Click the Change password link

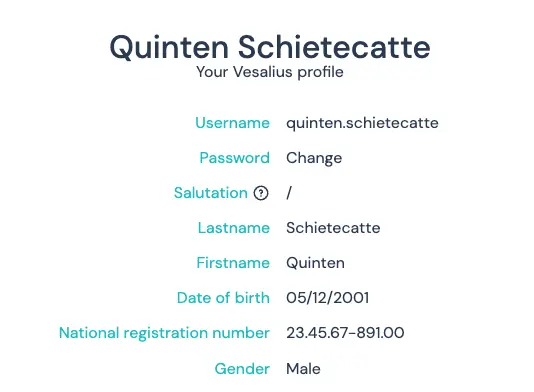point(314,158)
